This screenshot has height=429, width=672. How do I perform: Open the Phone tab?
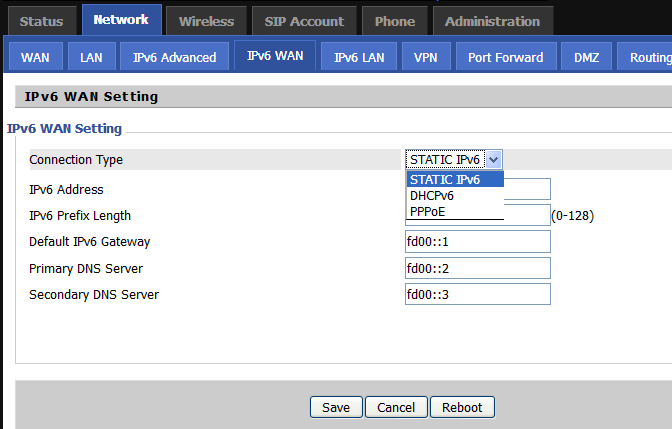tap(395, 21)
